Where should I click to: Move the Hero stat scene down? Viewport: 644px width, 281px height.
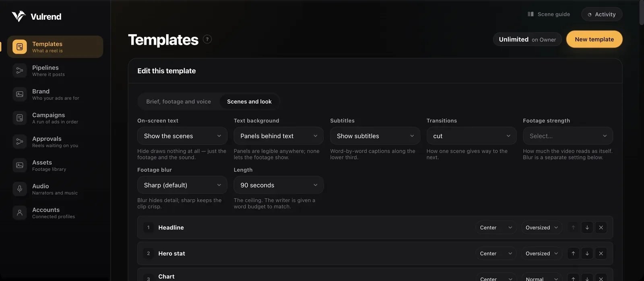coord(587,253)
